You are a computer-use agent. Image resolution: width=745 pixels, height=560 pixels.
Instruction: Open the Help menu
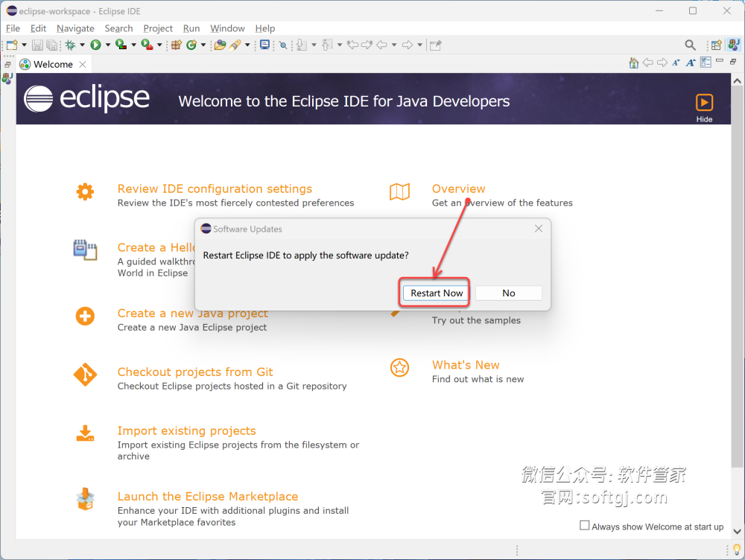pos(264,28)
